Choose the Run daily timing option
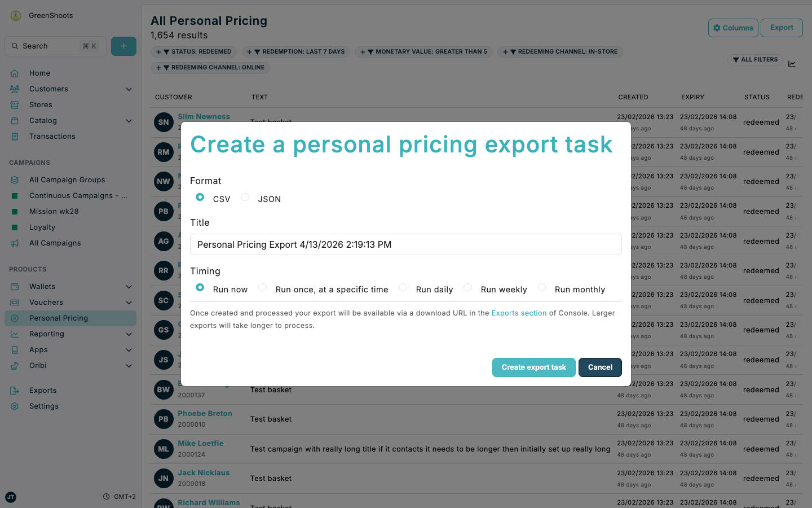The height and width of the screenshot is (508, 812). 403,287
